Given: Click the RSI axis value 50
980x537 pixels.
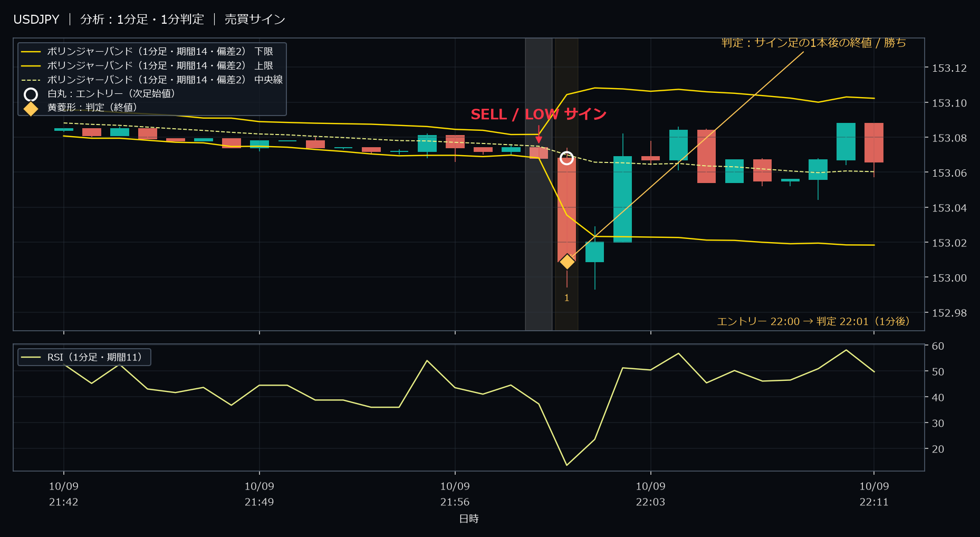Looking at the screenshot, I should (938, 372).
